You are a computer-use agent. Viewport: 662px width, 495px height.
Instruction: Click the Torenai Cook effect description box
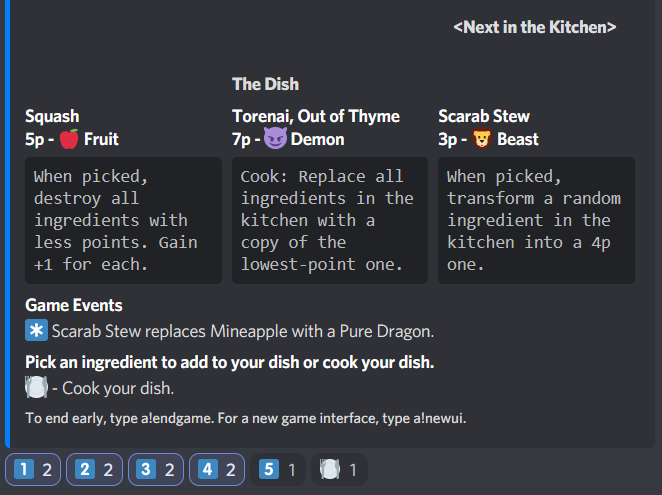point(329,220)
